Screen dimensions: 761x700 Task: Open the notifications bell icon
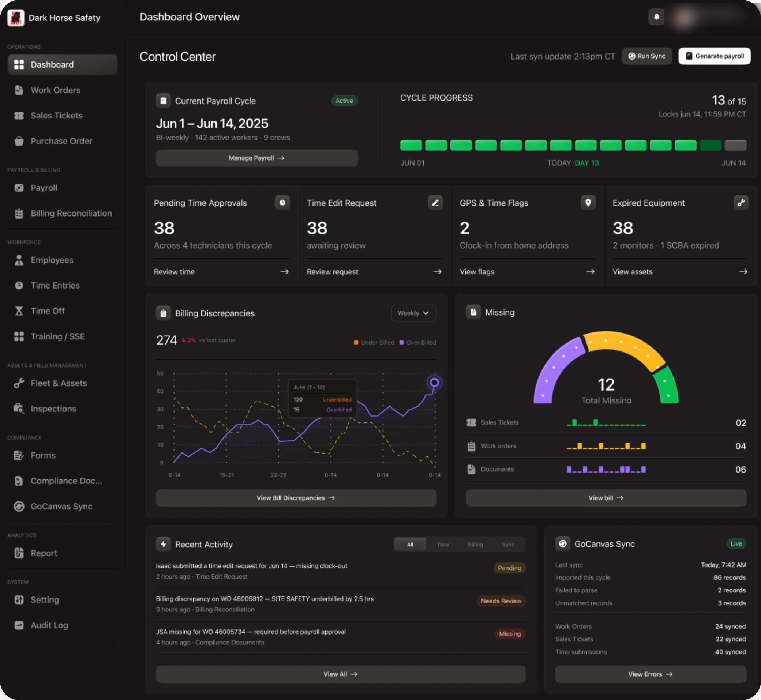tap(656, 17)
